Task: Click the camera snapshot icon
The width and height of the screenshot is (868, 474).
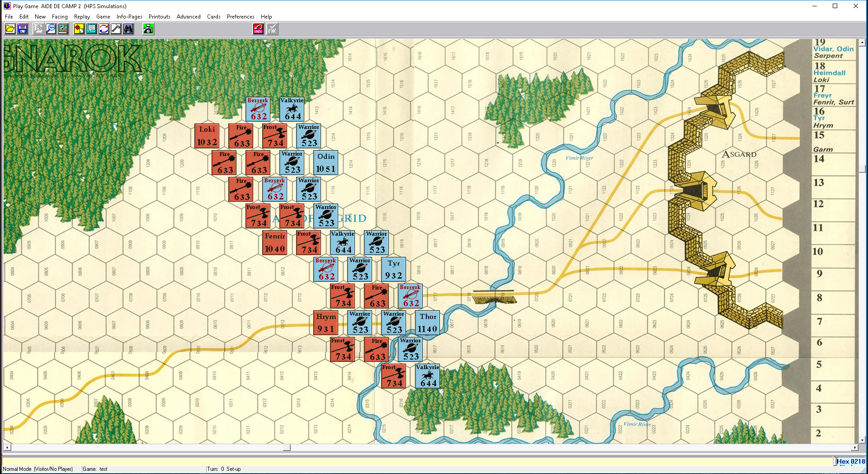Action: (x=148, y=29)
